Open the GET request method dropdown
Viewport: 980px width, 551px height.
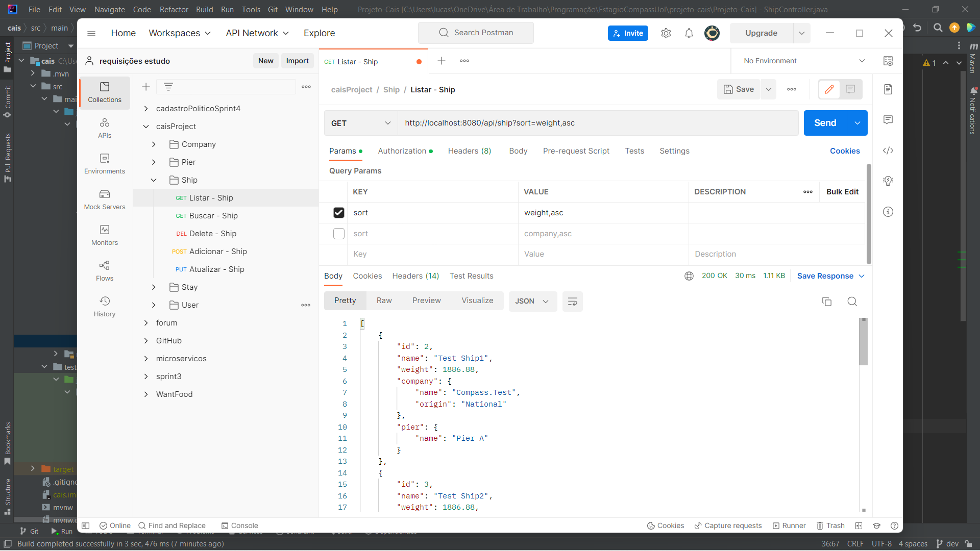click(360, 123)
